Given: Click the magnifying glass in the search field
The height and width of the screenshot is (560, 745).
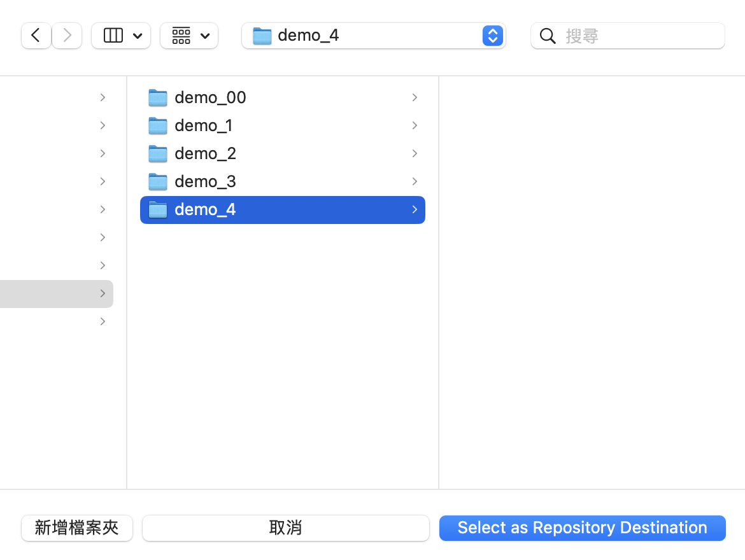Looking at the screenshot, I should [x=548, y=36].
